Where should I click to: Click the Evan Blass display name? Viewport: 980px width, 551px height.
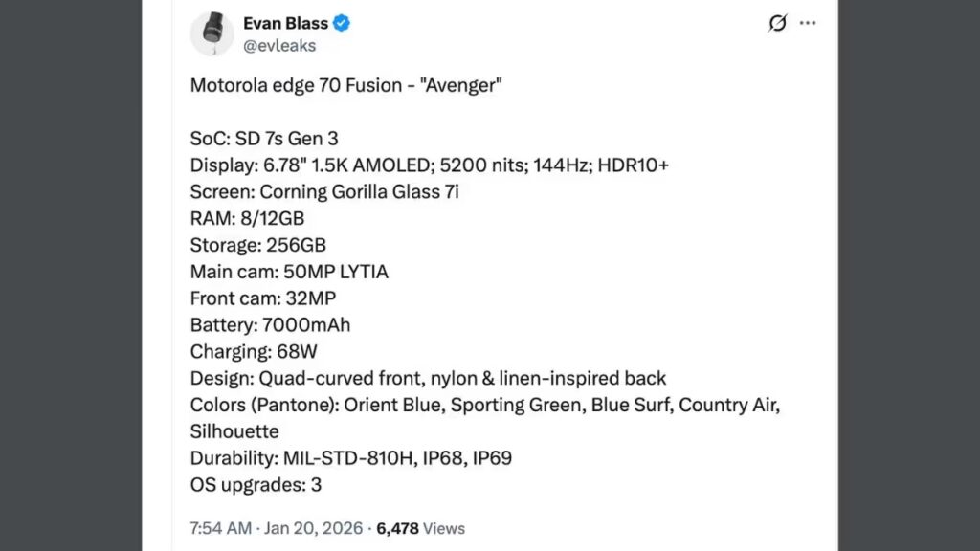[285, 24]
